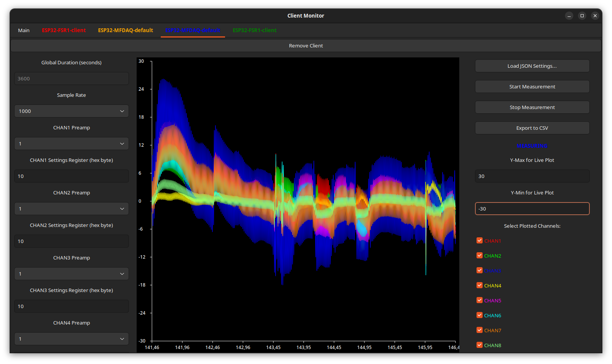This screenshot has height=364, width=612.
Task: Uncheck the CHAN1 plotted channel checkbox
Action: 480,240
